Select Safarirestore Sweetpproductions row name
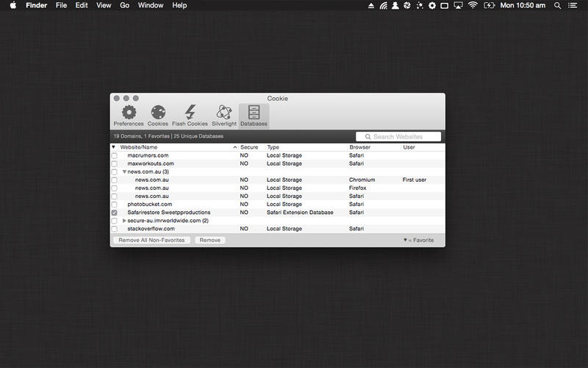 click(169, 213)
